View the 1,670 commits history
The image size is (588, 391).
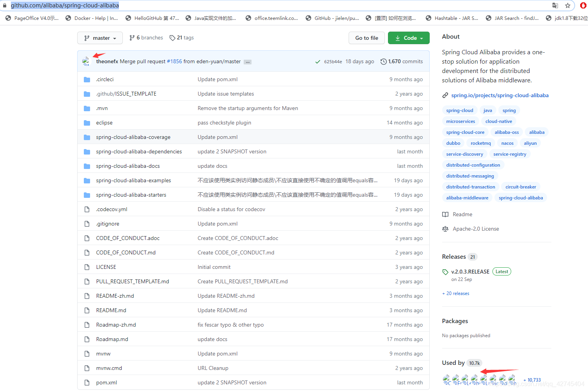[x=402, y=61]
